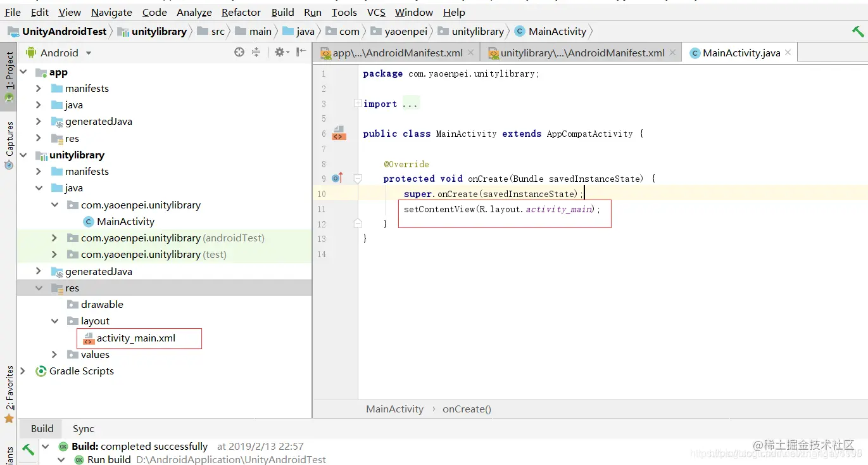Expand the unitylibrary manifests folder

pos(39,171)
